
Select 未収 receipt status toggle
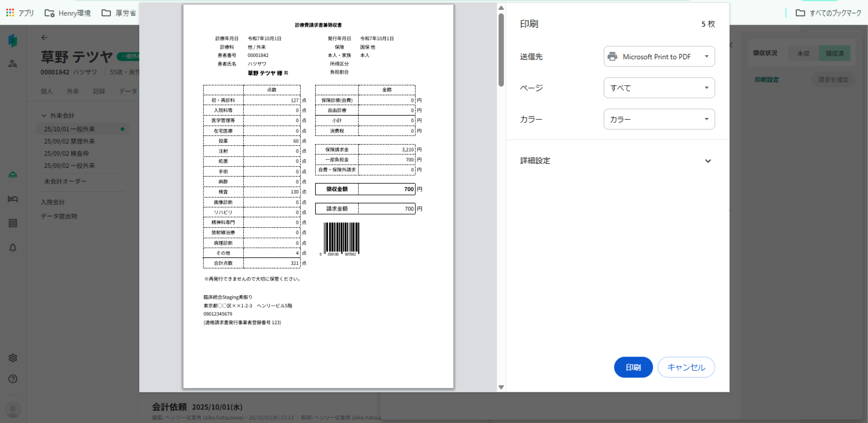click(x=803, y=53)
